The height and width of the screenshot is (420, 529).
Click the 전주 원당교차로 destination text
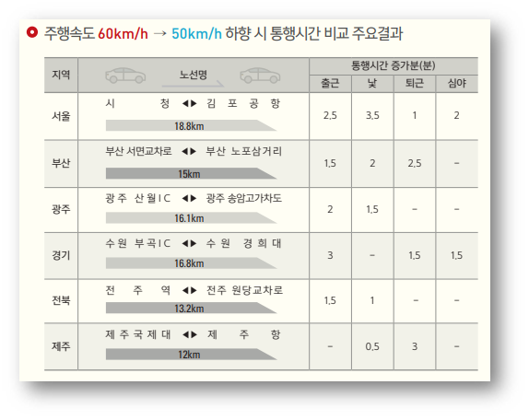[244, 290]
